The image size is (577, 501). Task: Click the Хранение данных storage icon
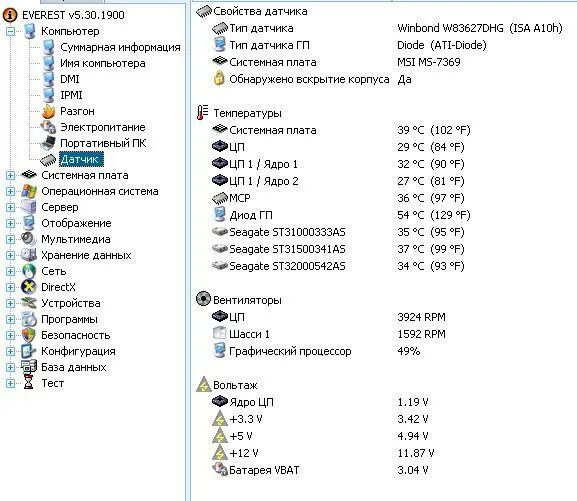[x=29, y=255]
